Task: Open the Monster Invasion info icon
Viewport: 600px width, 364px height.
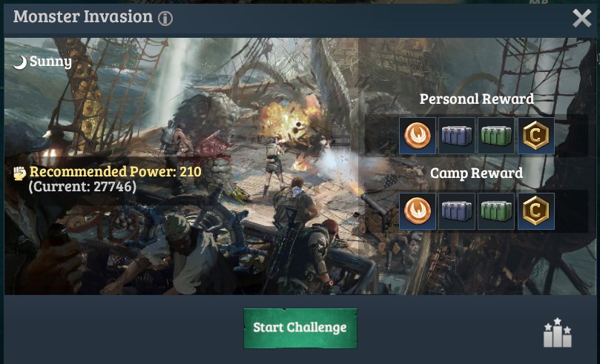Action: click(165, 19)
